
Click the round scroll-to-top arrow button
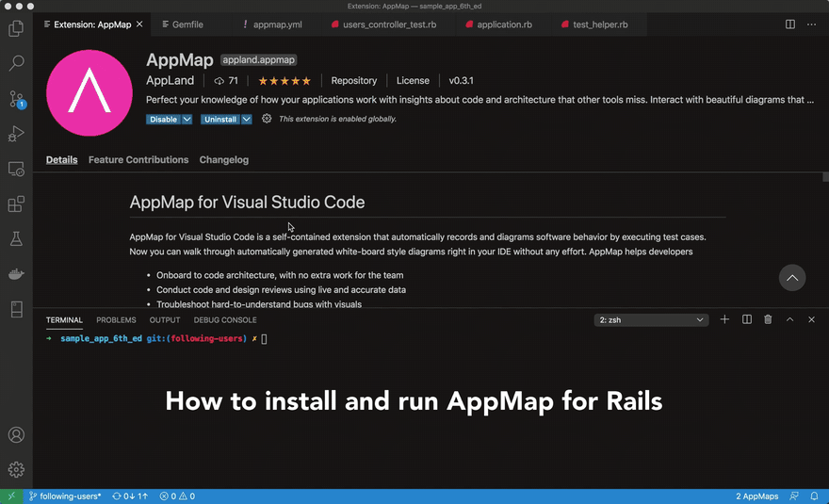click(792, 278)
